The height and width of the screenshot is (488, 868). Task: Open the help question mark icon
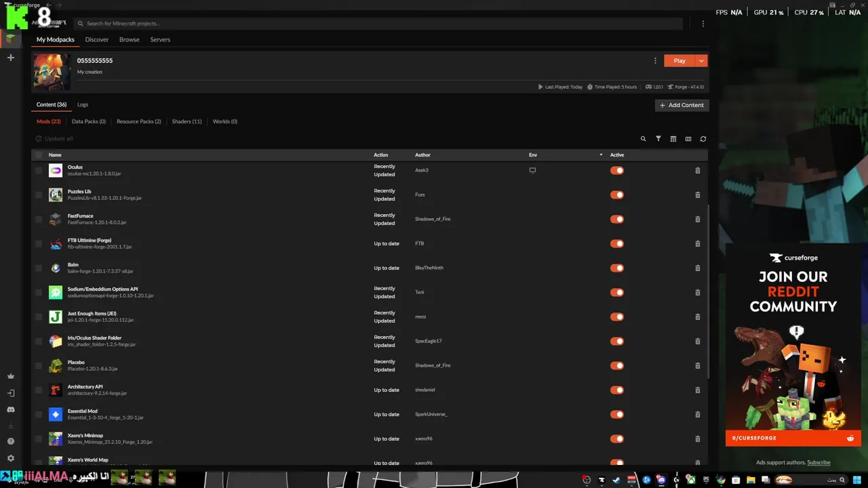coord(10,441)
